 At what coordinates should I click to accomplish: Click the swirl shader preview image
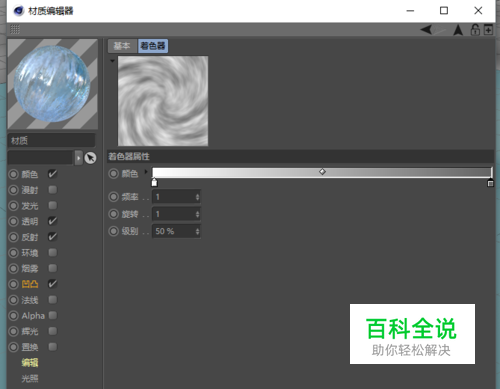coord(163,101)
